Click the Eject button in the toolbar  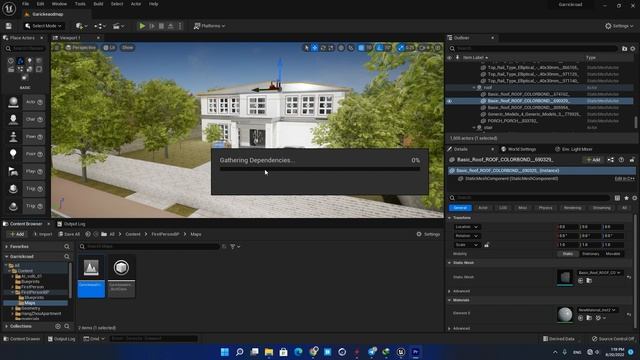(x=171, y=26)
